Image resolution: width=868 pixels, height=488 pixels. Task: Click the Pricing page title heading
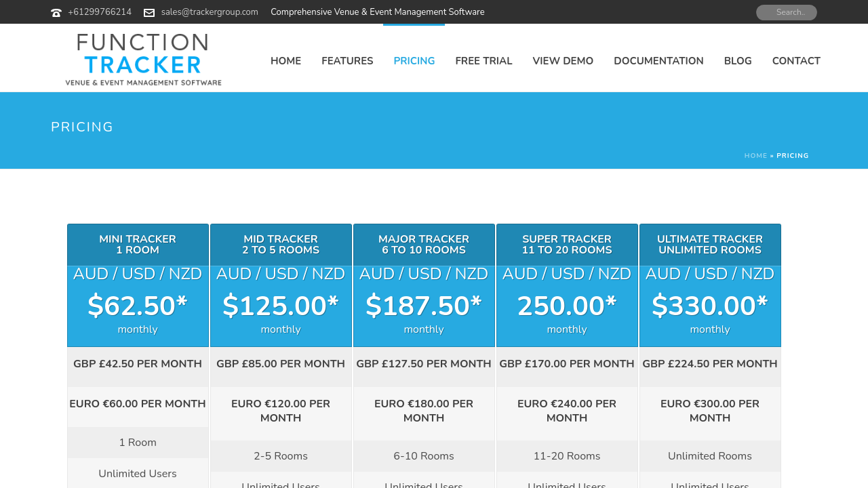82,127
